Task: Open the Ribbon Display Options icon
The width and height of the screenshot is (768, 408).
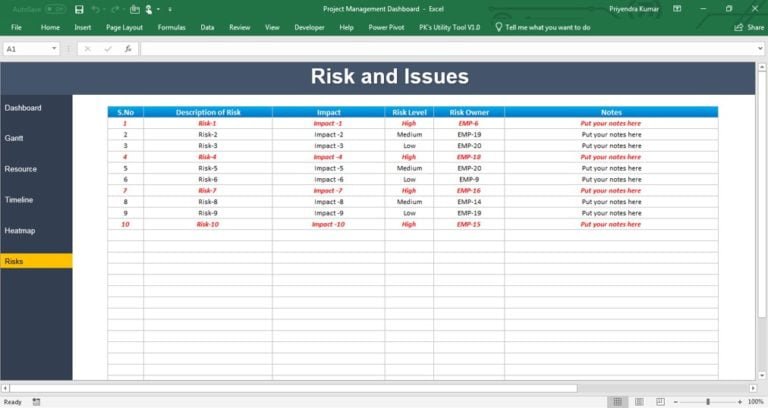Action: click(x=677, y=9)
